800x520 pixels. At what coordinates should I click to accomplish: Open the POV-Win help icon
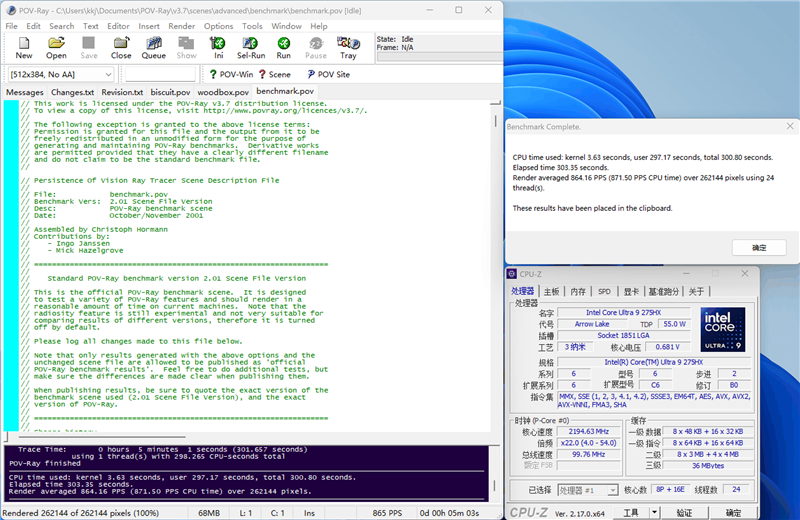[230, 74]
